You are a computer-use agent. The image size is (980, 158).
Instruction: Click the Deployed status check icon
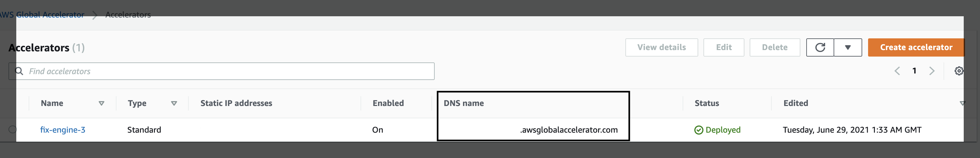[699, 130]
